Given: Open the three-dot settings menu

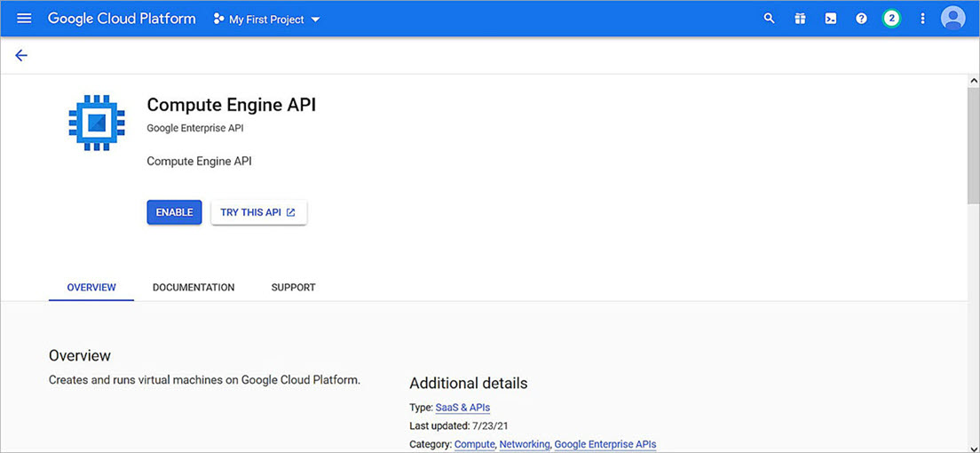Looking at the screenshot, I should pos(922,19).
